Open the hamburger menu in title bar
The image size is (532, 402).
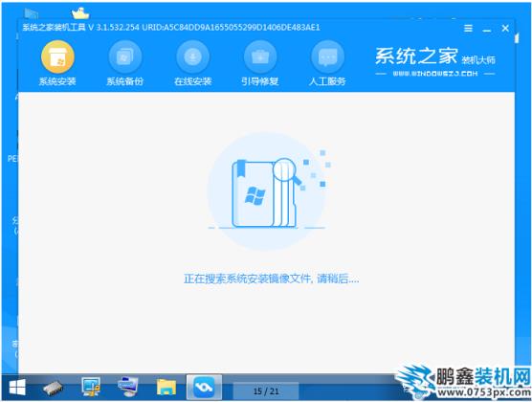point(468,28)
